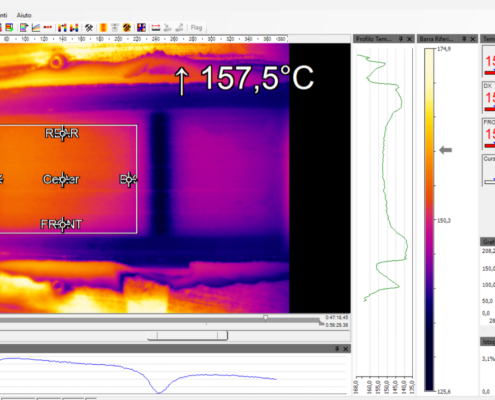The width and height of the screenshot is (495, 400).
Task: Close the Profilo Tem... panel
Action: [x=410, y=39]
